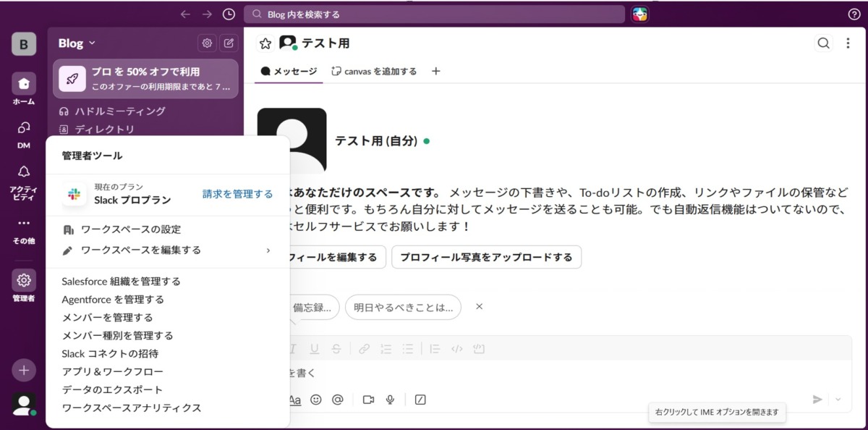The width and height of the screenshot is (868, 430).
Task: Click the plus create button in sidebar
Action: point(24,370)
